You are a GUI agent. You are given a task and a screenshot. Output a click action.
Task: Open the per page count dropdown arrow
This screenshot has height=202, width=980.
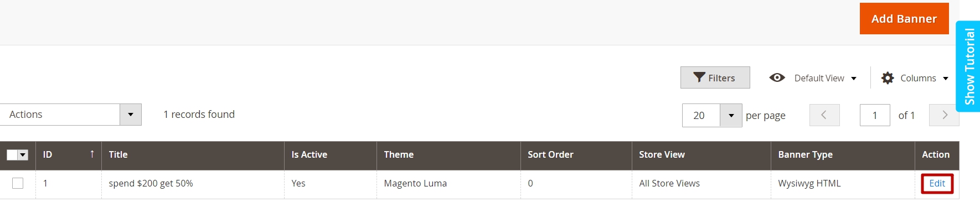coord(731,115)
